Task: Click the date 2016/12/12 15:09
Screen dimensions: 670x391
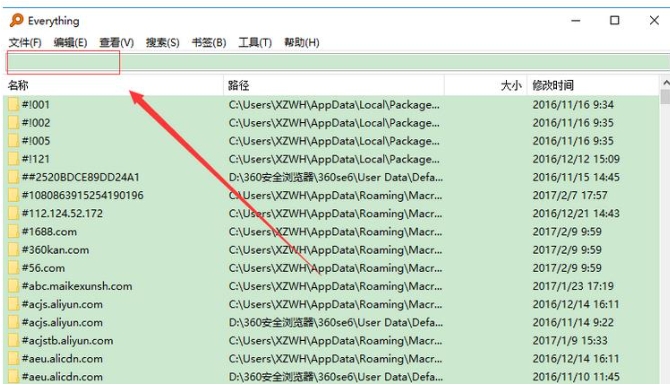Action: tap(576, 159)
